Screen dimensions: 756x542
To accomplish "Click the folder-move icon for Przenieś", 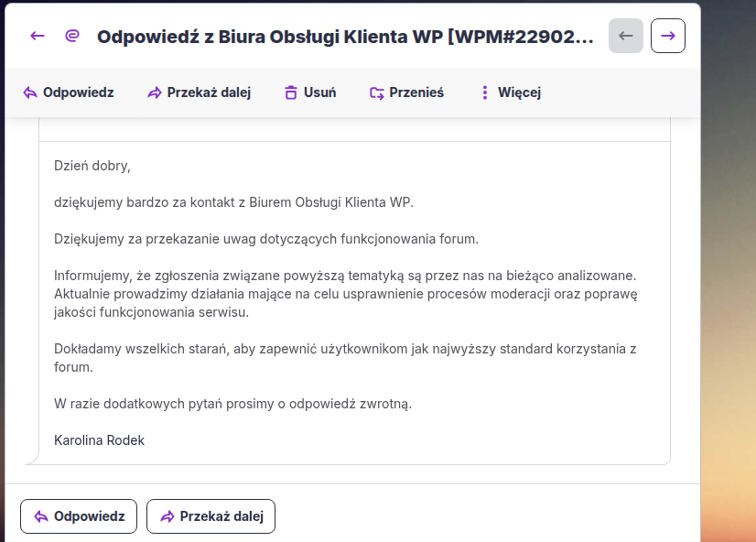I will tap(376, 92).
